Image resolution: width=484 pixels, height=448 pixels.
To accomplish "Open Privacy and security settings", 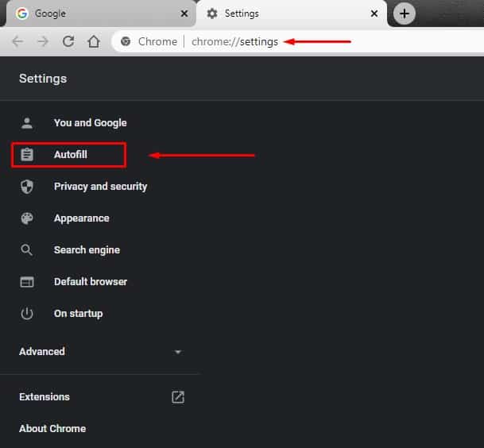I will tap(100, 187).
